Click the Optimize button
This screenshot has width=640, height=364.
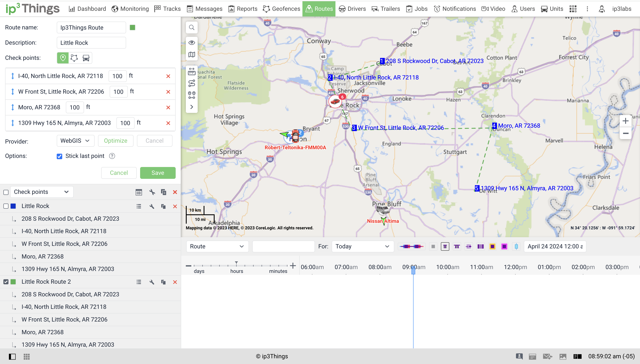click(x=115, y=141)
